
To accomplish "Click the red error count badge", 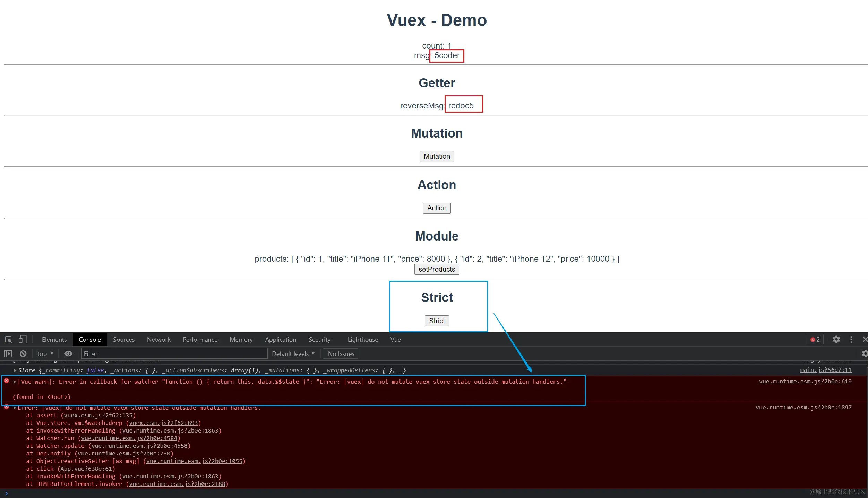I will tap(815, 340).
